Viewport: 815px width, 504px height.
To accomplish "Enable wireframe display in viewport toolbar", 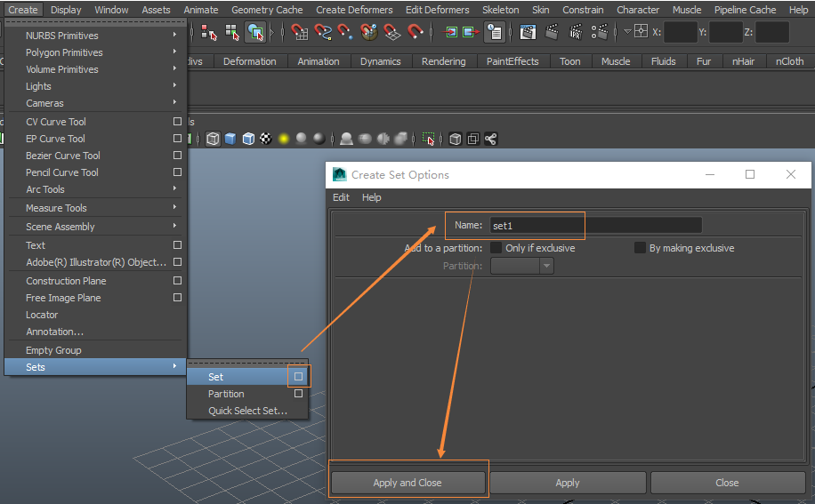I will click(214, 139).
